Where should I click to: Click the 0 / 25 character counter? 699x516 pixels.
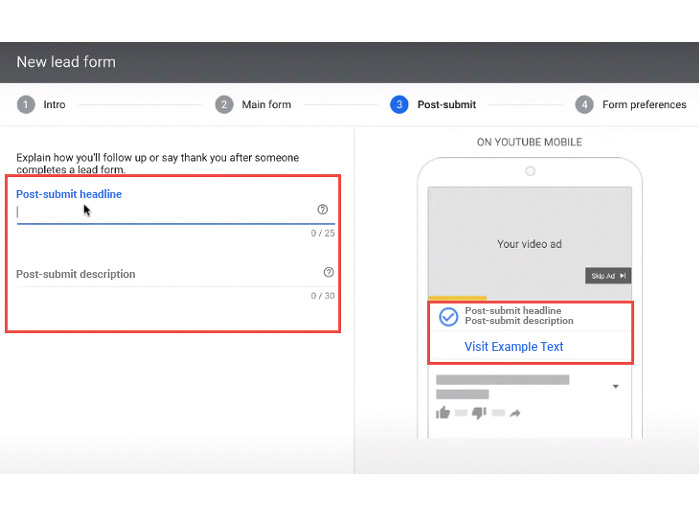(x=323, y=233)
